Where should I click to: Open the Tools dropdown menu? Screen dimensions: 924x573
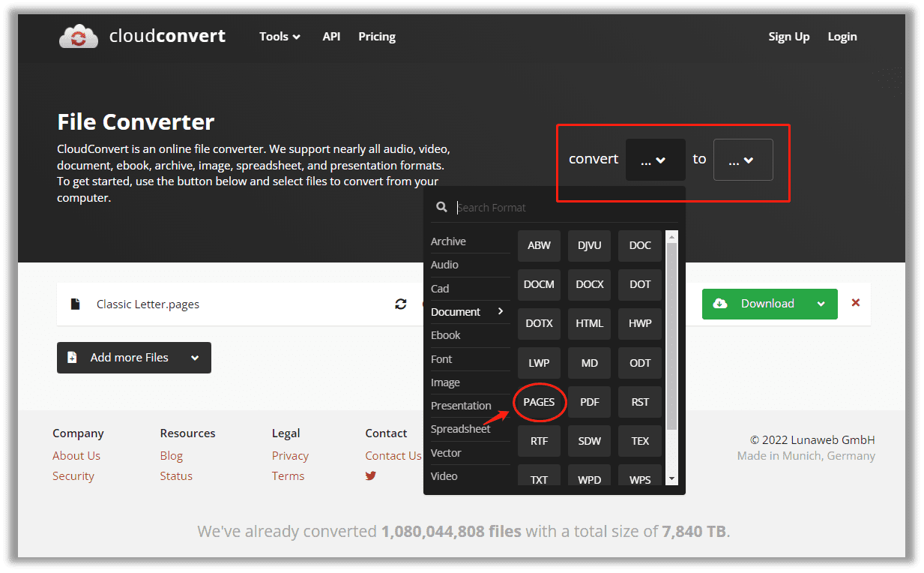pyautogui.click(x=280, y=36)
